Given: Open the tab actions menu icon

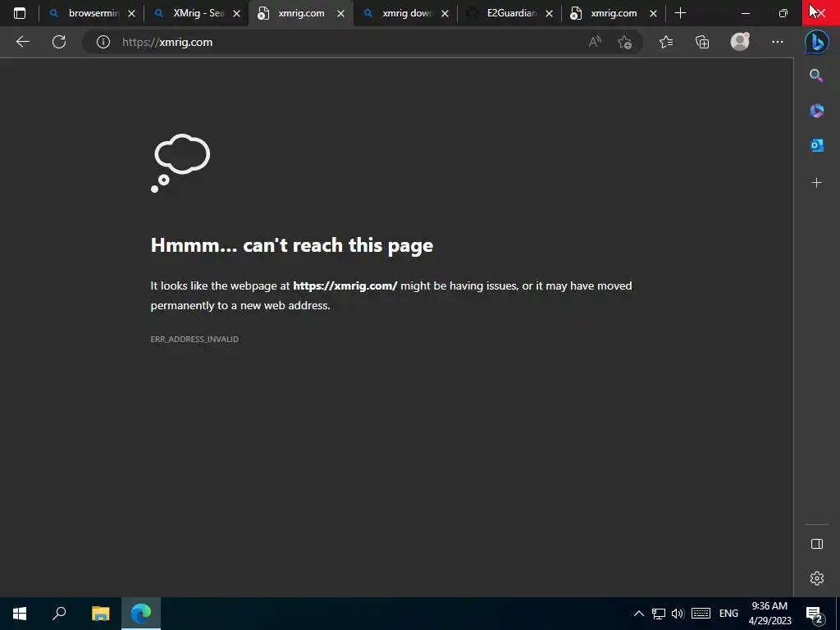Looking at the screenshot, I should (x=20, y=13).
